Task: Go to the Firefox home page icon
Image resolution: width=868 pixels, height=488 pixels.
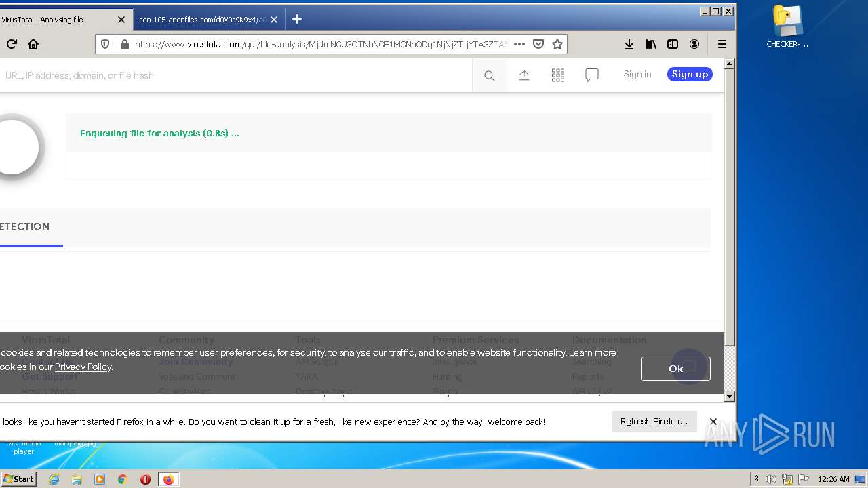Action: (x=33, y=44)
